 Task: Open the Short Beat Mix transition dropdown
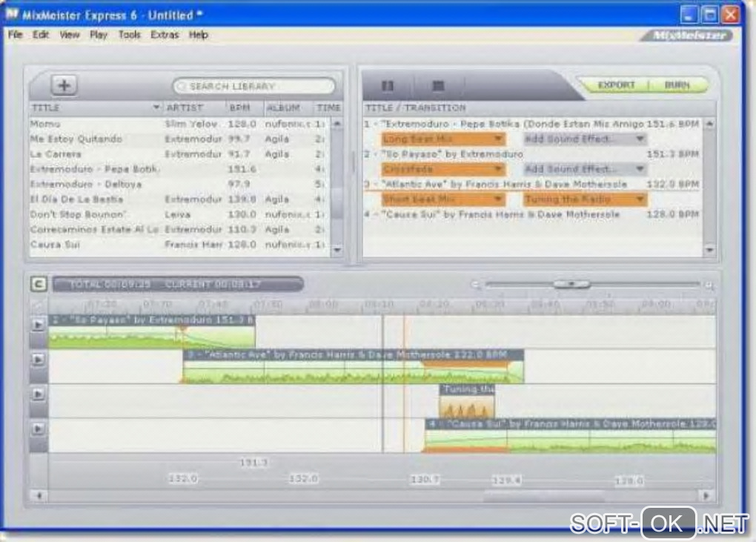443,199
